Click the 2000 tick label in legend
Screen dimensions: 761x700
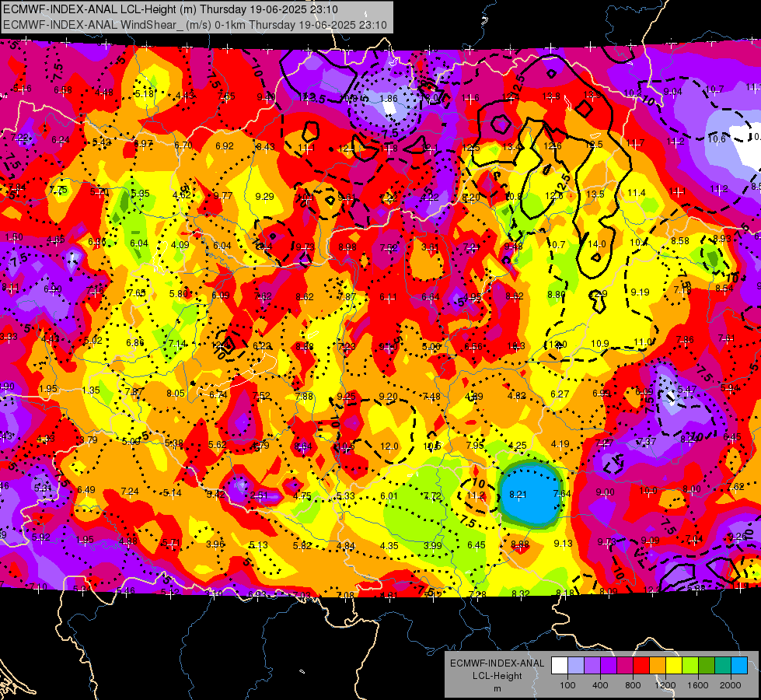point(731,685)
